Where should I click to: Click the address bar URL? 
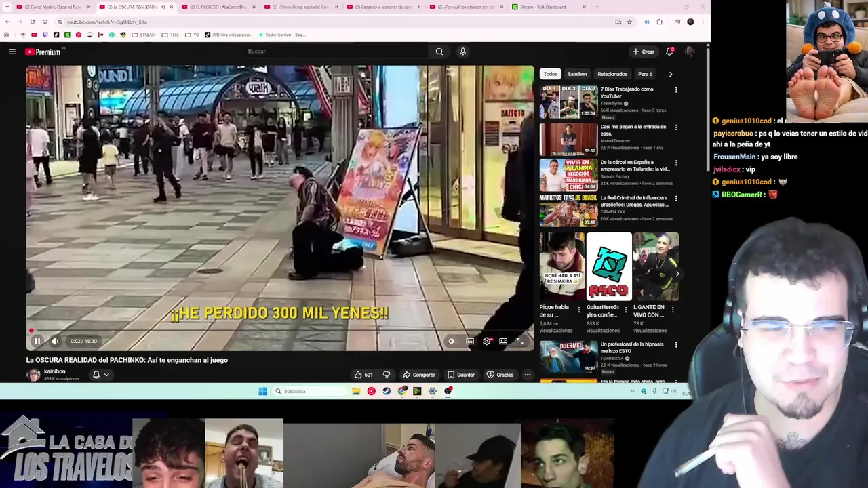coord(107,22)
